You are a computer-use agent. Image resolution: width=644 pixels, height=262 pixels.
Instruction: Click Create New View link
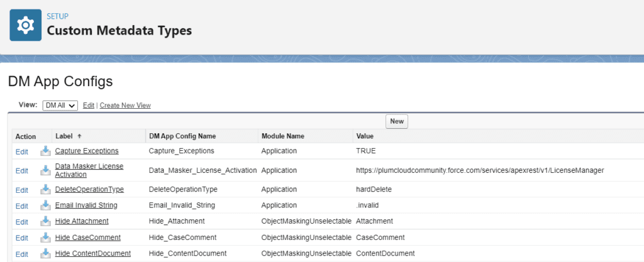125,106
